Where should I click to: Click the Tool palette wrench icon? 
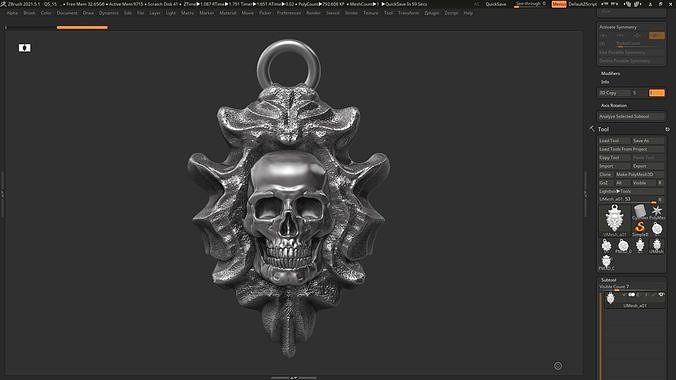pos(592,129)
